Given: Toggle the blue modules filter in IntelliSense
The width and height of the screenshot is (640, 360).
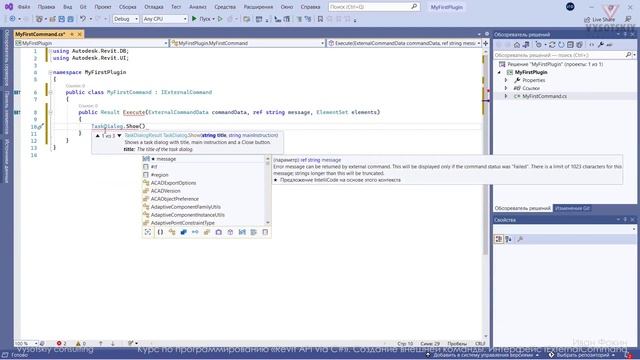Looking at the screenshot, I should tap(184, 232).
